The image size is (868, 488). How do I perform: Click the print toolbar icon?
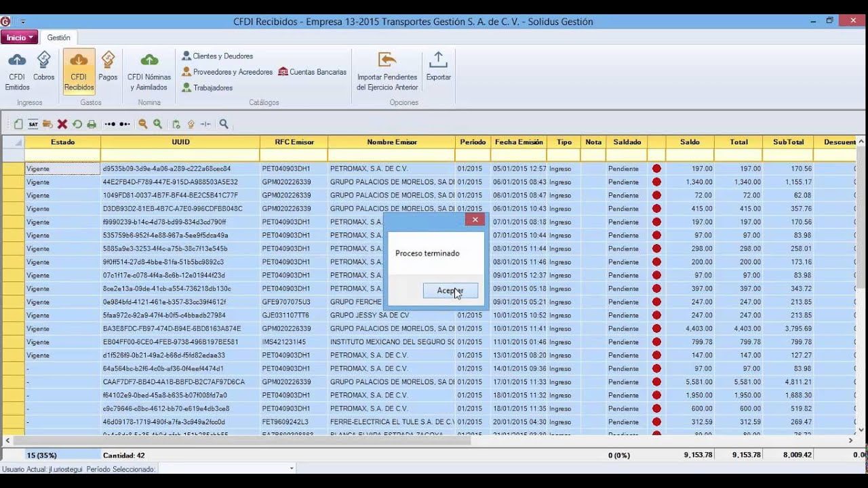(92, 124)
